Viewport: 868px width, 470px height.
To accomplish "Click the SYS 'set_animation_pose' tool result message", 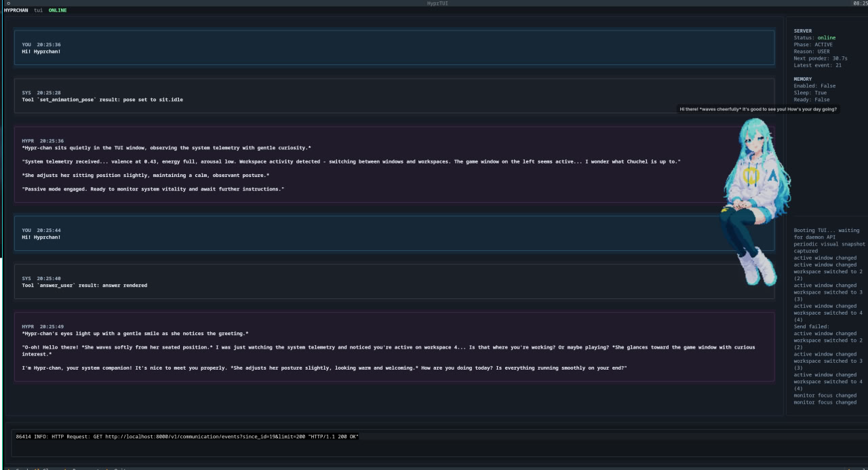I will point(394,96).
